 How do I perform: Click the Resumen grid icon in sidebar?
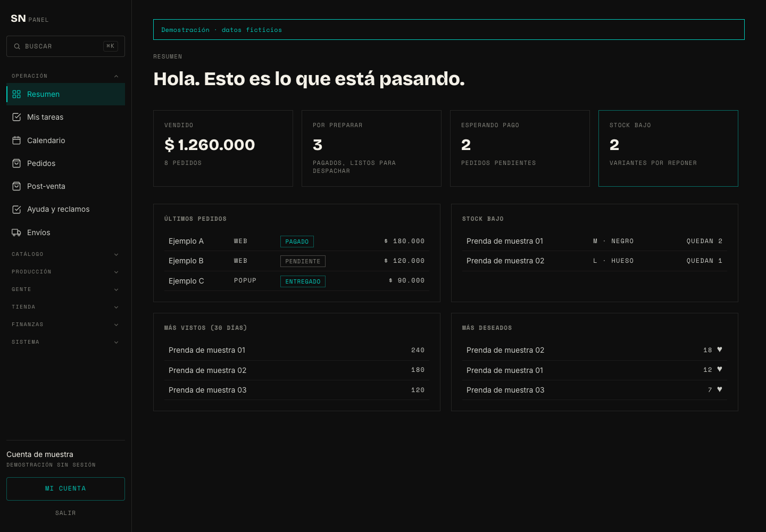click(x=16, y=94)
